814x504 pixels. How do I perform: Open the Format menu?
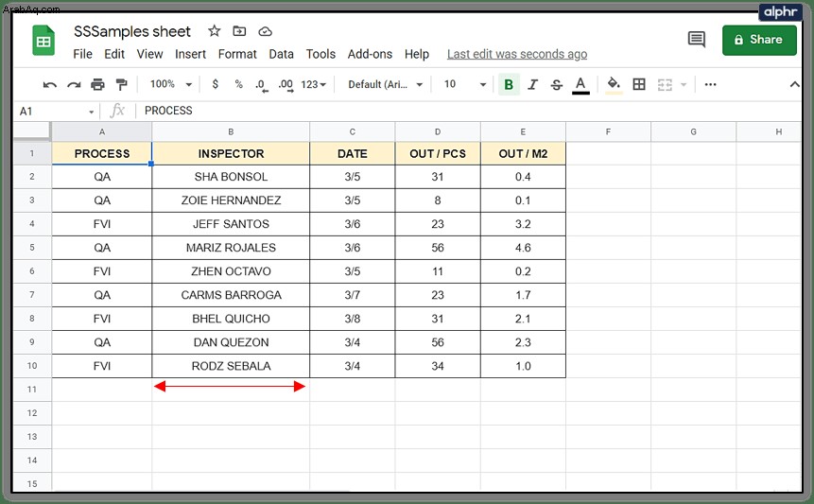(237, 54)
